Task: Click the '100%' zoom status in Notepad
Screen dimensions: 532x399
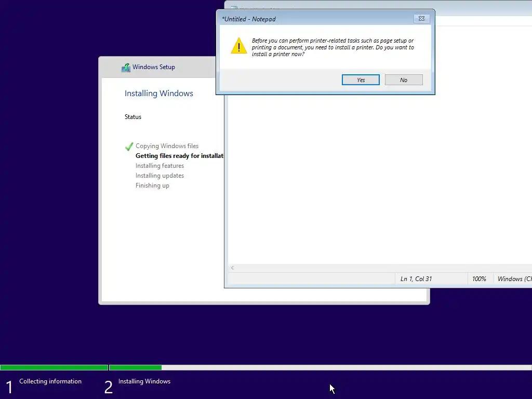Action: [x=479, y=279]
